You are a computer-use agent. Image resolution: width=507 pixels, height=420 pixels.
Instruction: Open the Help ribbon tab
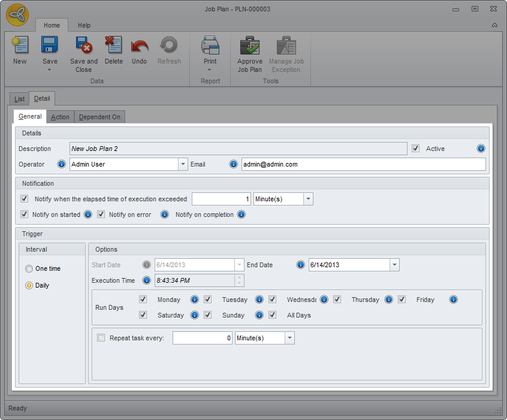point(84,25)
